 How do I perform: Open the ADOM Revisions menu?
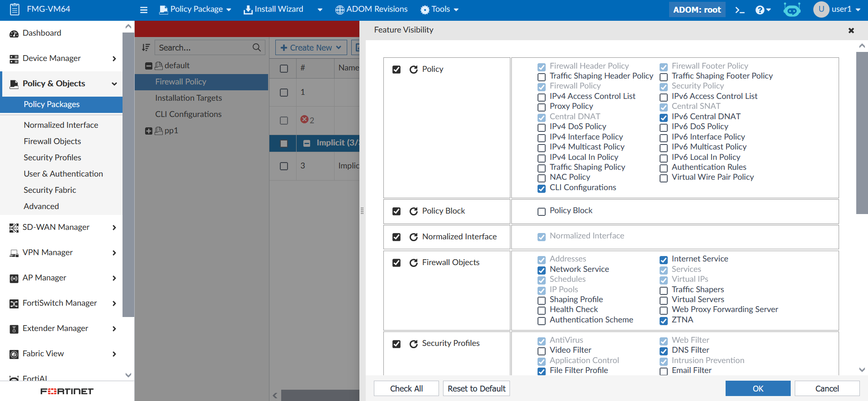tap(371, 9)
